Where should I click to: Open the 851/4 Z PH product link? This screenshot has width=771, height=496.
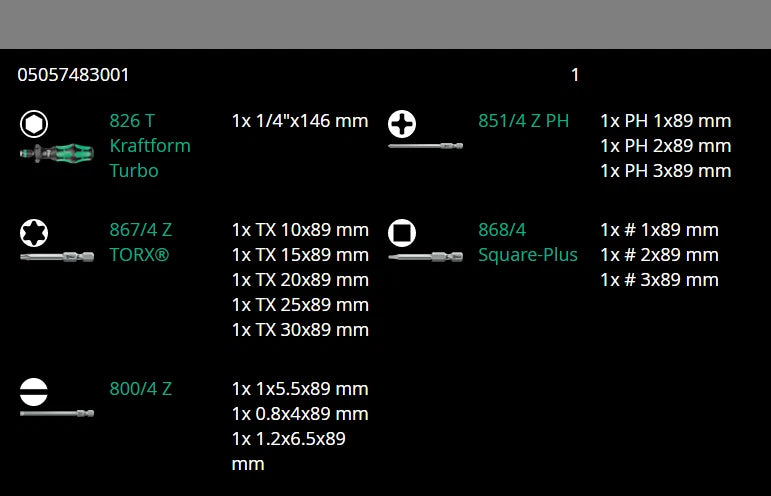(x=523, y=121)
